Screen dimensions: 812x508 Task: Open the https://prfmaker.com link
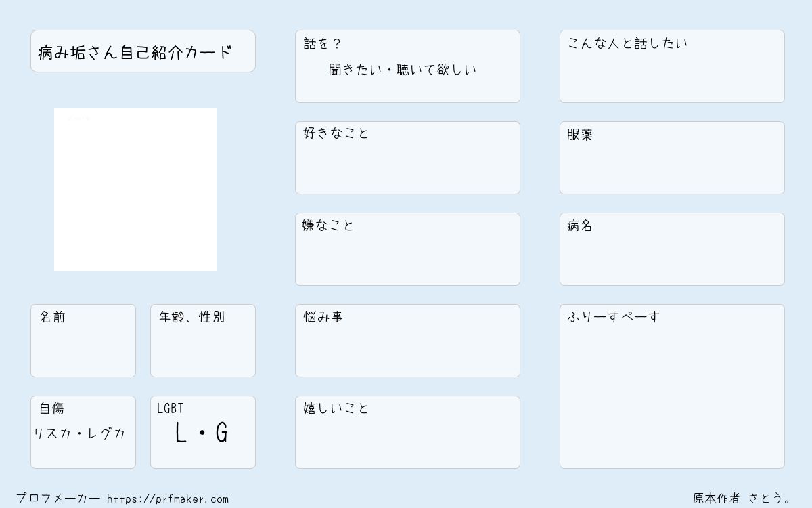[168, 499]
